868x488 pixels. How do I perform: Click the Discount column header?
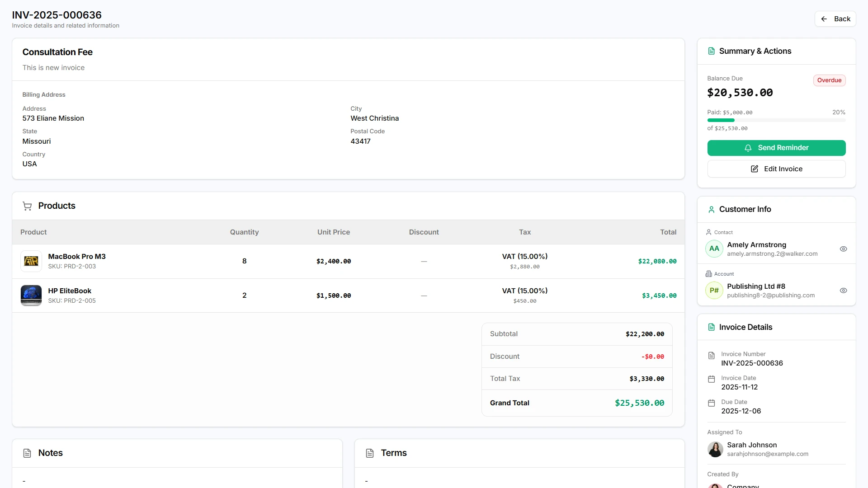[x=424, y=232]
